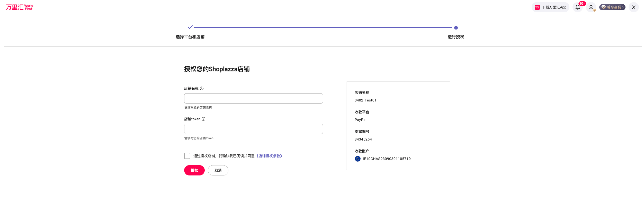Check the store authorization agreement checkbox
This screenshot has height=205, width=644.
pyautogui.click(x=187, y=156)
